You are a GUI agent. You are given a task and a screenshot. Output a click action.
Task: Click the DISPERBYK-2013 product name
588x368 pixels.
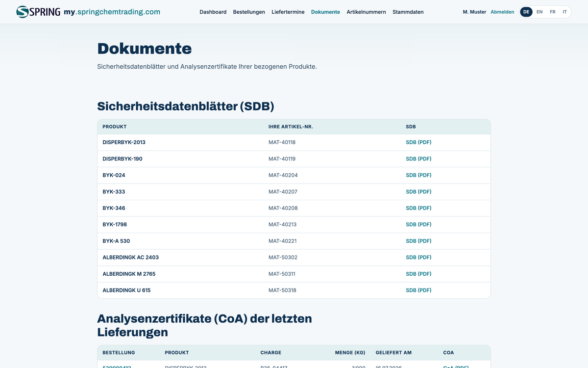(x=124, y=142)
